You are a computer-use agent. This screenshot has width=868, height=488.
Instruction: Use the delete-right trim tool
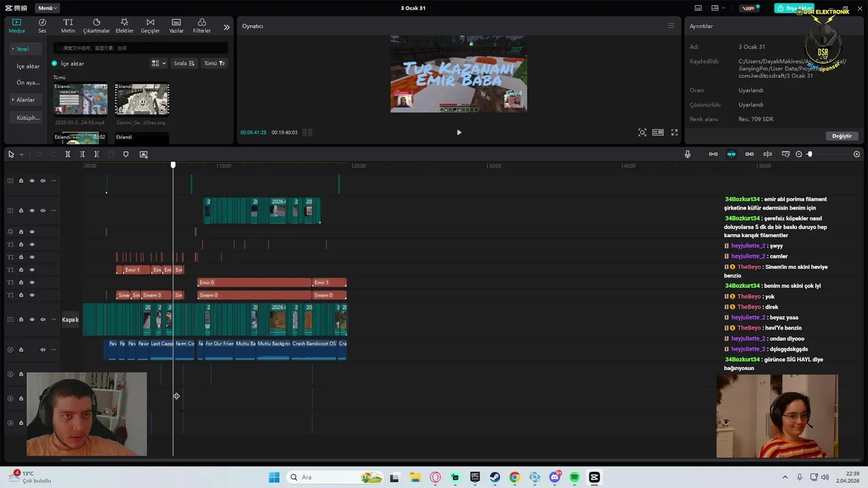click(x=96, y=155)
